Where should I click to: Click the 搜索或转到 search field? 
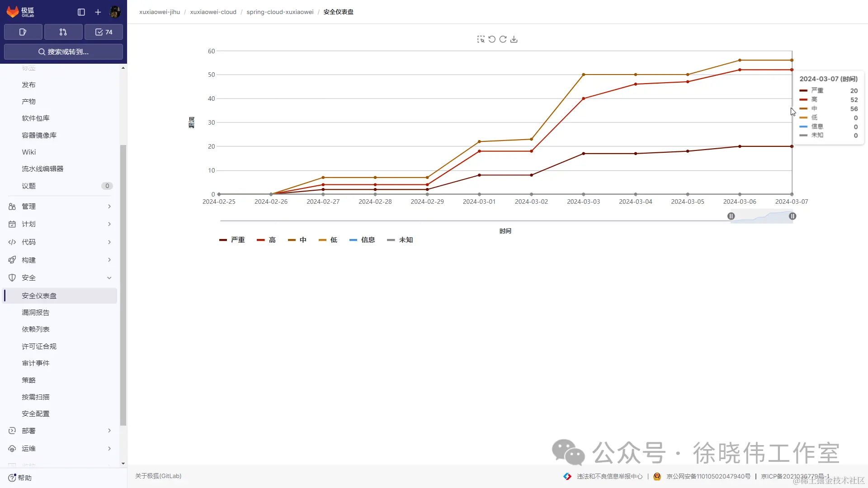pos(63,52)
